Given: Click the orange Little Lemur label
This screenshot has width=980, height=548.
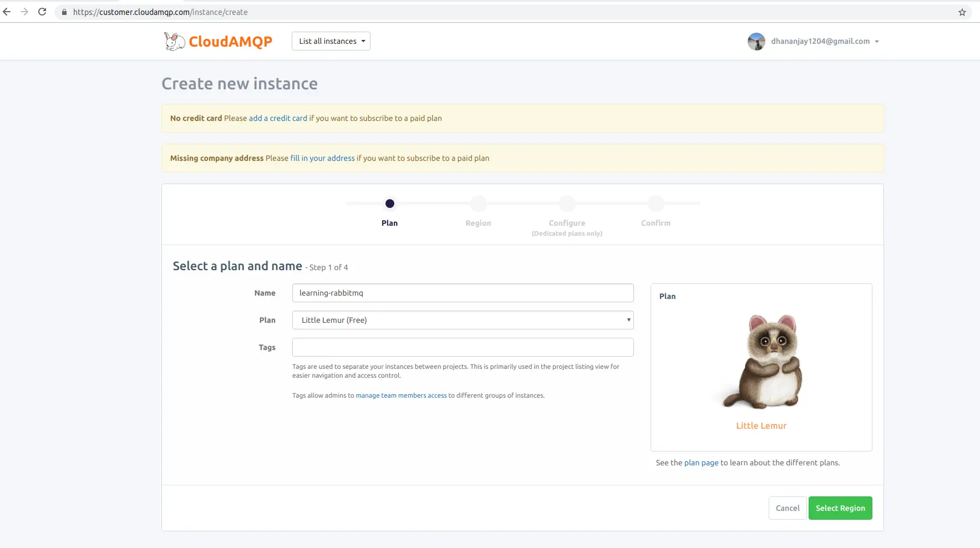Looking at the screenshot, I should (x=761, y=426).
